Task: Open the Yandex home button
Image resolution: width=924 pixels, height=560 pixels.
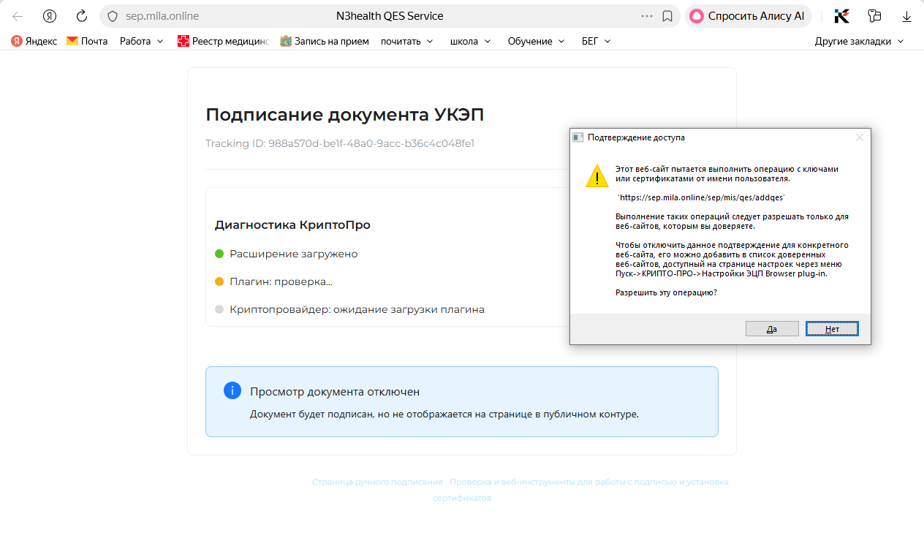Action: (x=50, y=16)
